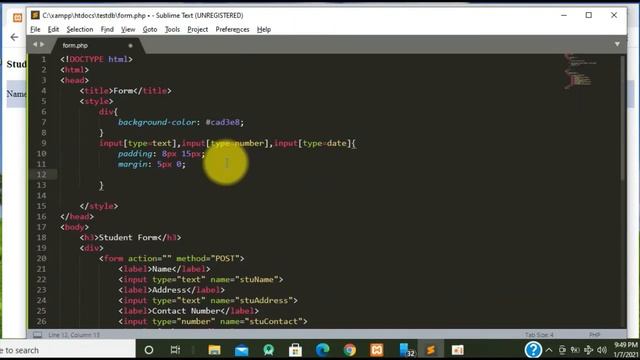
Task: Open the Find menu
Action: (107, 29)
